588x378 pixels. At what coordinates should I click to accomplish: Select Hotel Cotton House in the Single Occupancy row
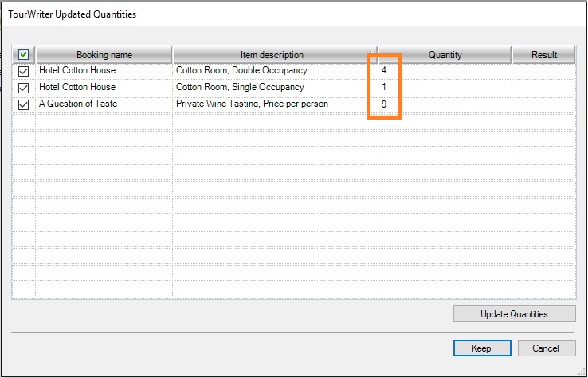[x=104, y=88]
